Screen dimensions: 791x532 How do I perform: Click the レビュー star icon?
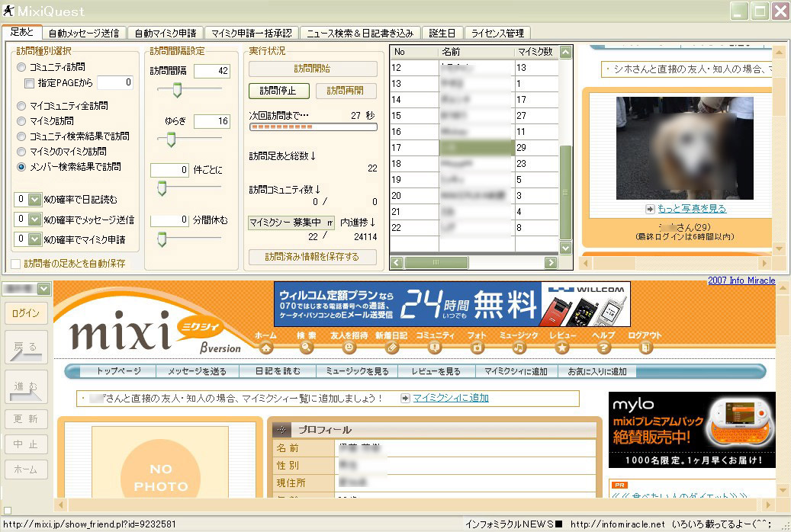[562, 348]
